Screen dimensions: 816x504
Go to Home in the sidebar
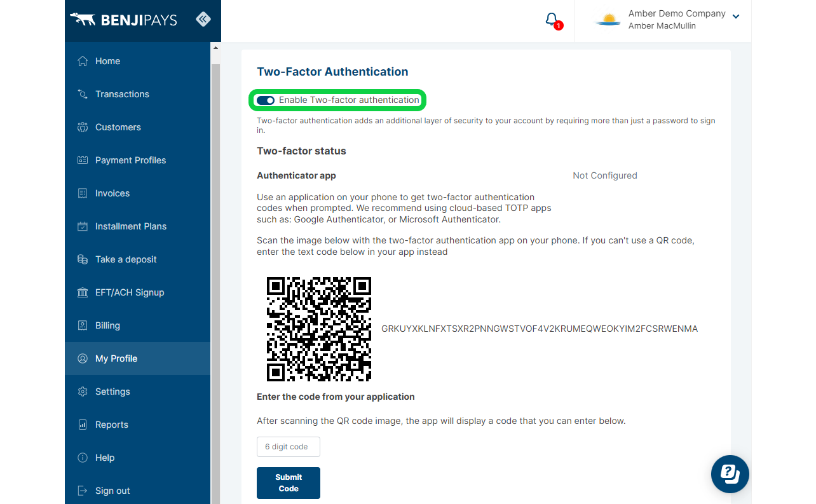[137, 61]
